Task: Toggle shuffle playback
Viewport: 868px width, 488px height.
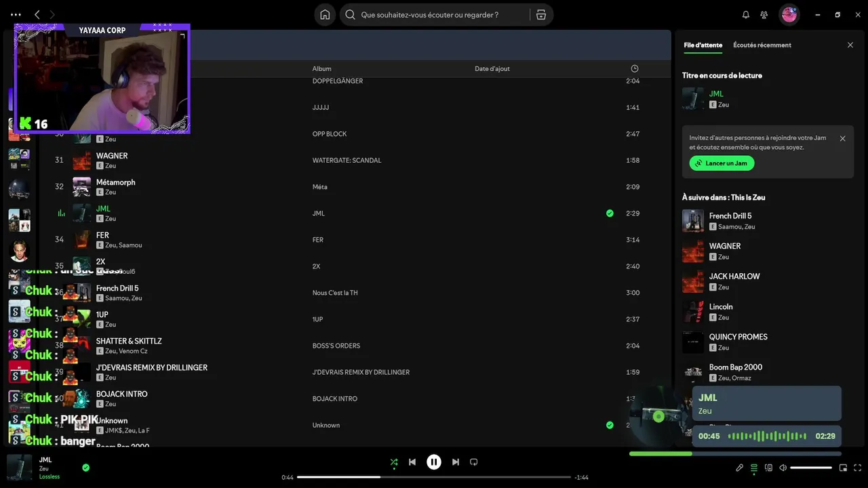Action: (x=394, y=462)
